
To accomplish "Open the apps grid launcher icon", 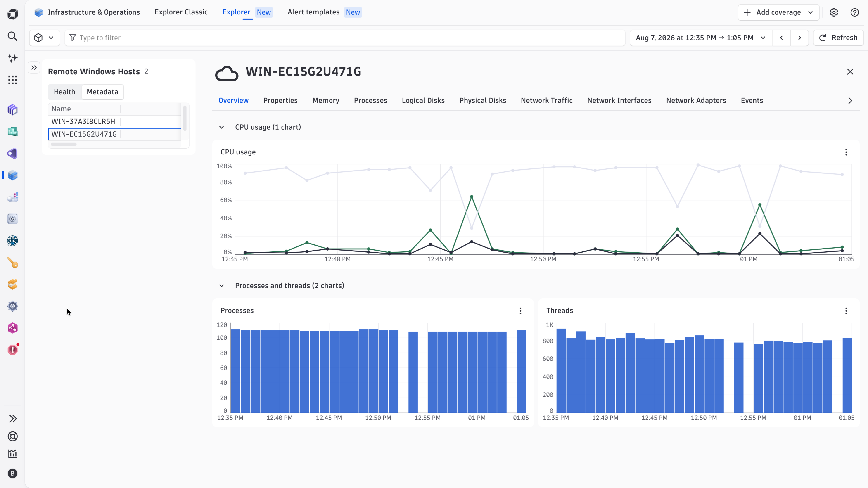I will [12, 80].
